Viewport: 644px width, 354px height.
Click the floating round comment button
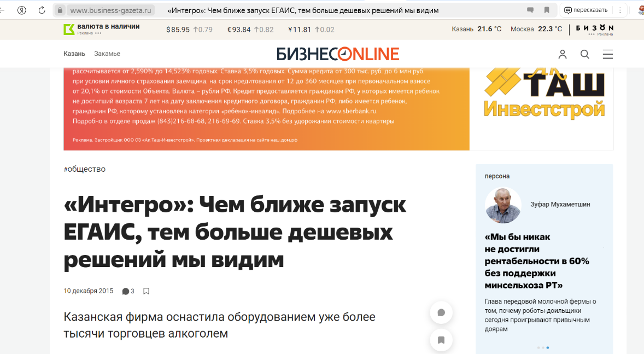441,312
